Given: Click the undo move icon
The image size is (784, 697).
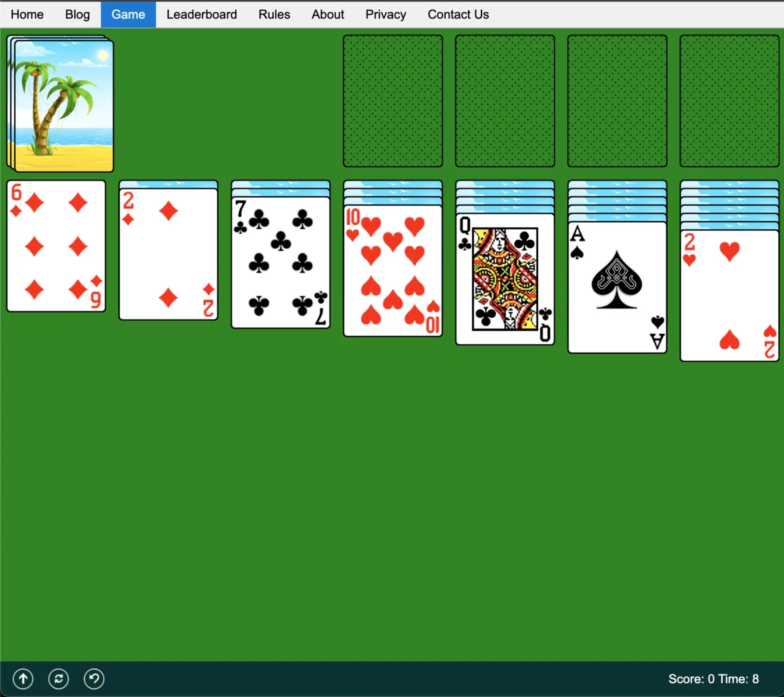Looking at the screenshot, I should 94,679.
